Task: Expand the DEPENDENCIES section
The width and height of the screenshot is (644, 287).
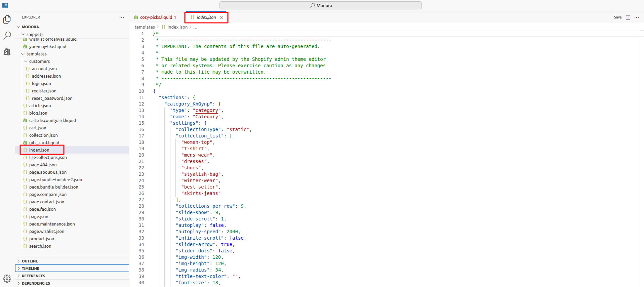Action: (72, 283)
